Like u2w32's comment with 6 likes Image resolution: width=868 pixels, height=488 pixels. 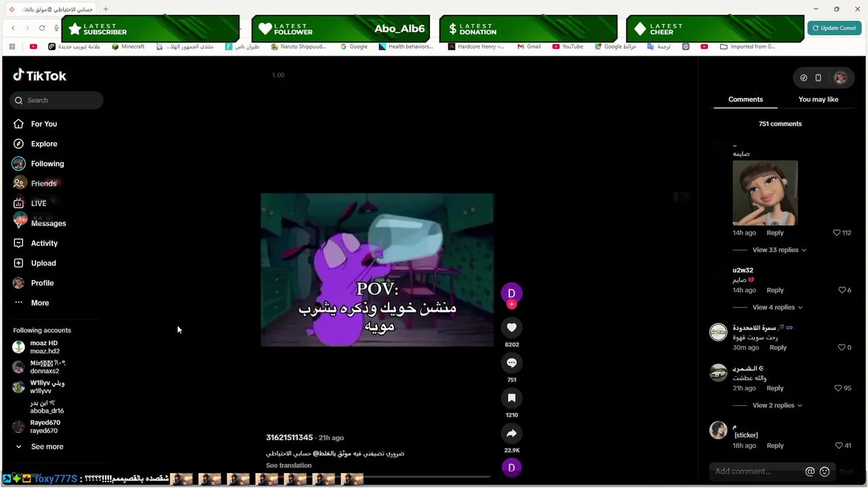(x=842, y=290)
